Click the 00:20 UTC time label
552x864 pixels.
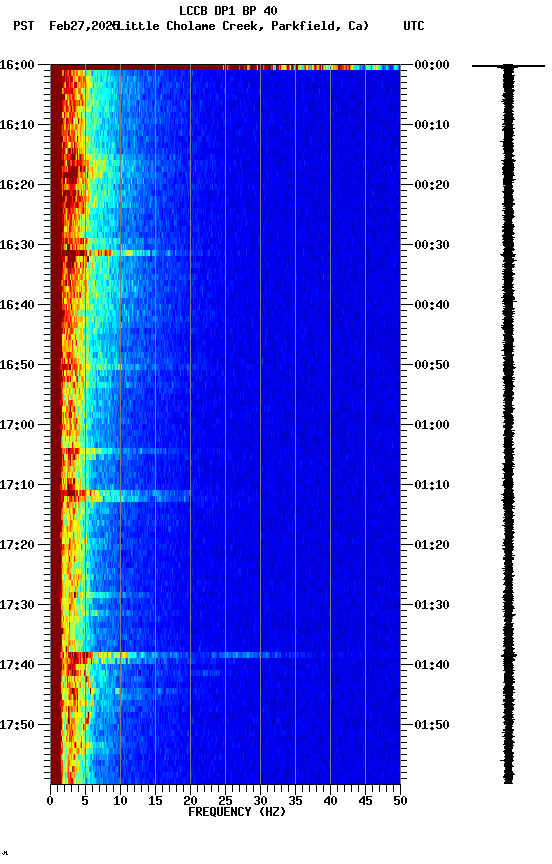point(432,185)
